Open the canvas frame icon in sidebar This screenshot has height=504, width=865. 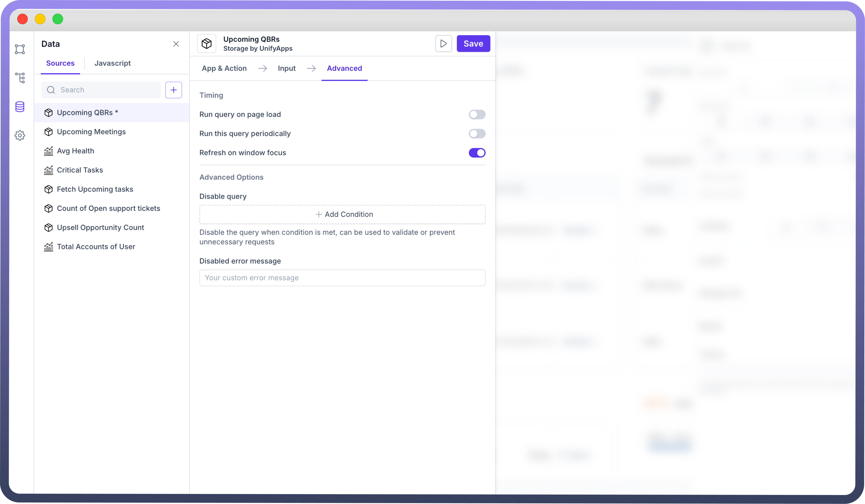click(x=20, y=49)
